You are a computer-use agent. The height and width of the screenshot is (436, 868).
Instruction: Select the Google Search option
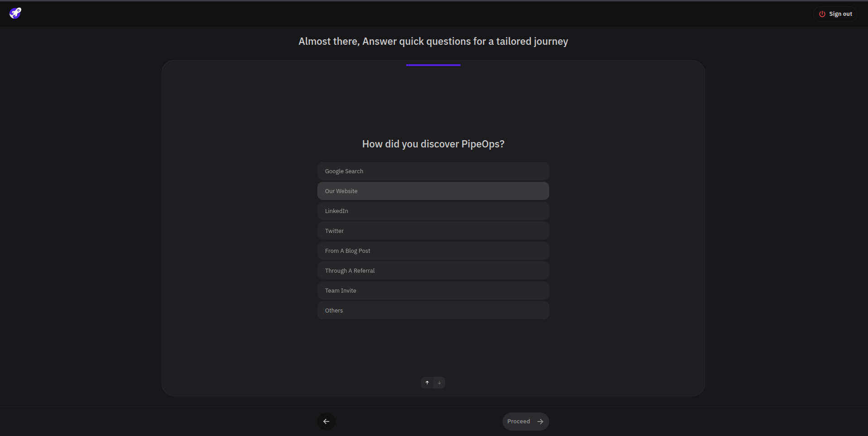433,171
